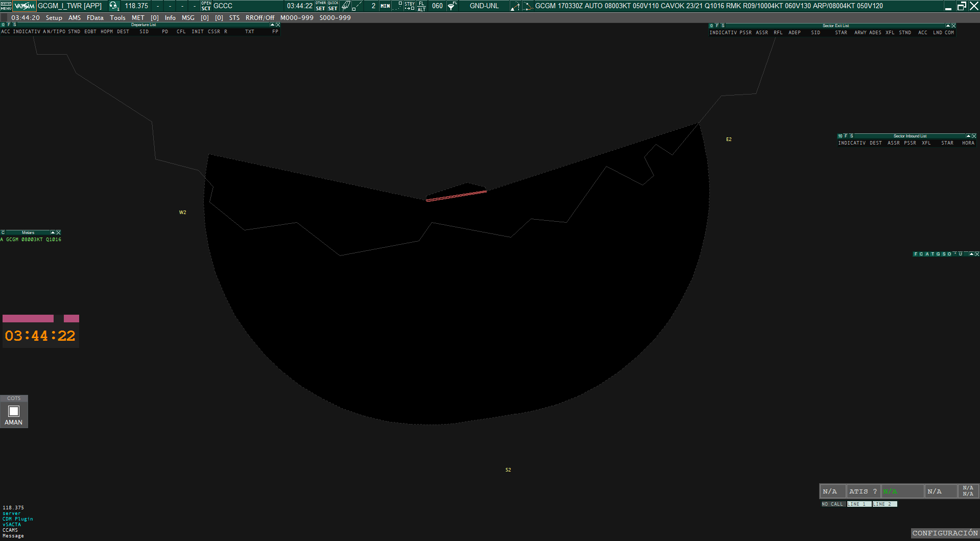The width and height of the screenshot is (980, 541).
Task: Toggle the F button in Departure List header
Action: pyautogui.click(x=9, y=25)
